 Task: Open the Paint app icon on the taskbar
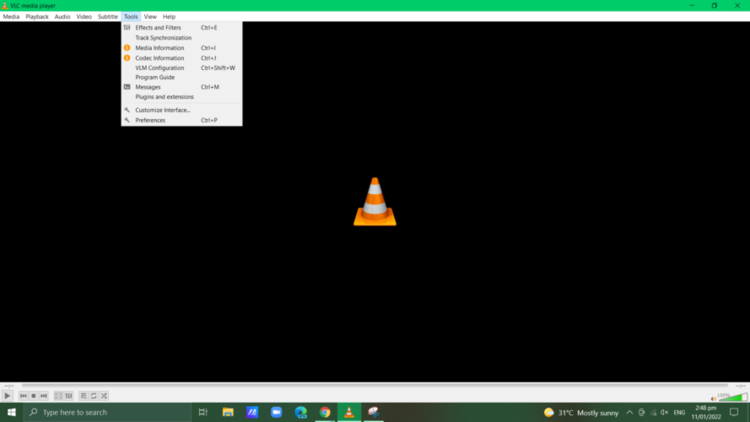point(374,412)
